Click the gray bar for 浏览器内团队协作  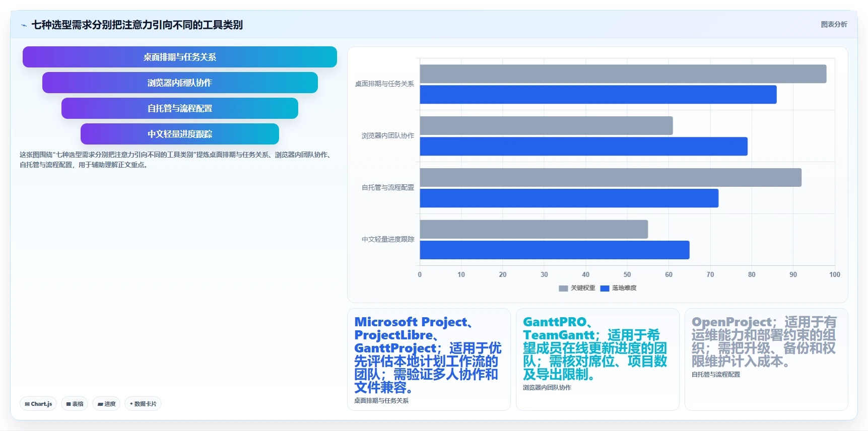[546, 126]
